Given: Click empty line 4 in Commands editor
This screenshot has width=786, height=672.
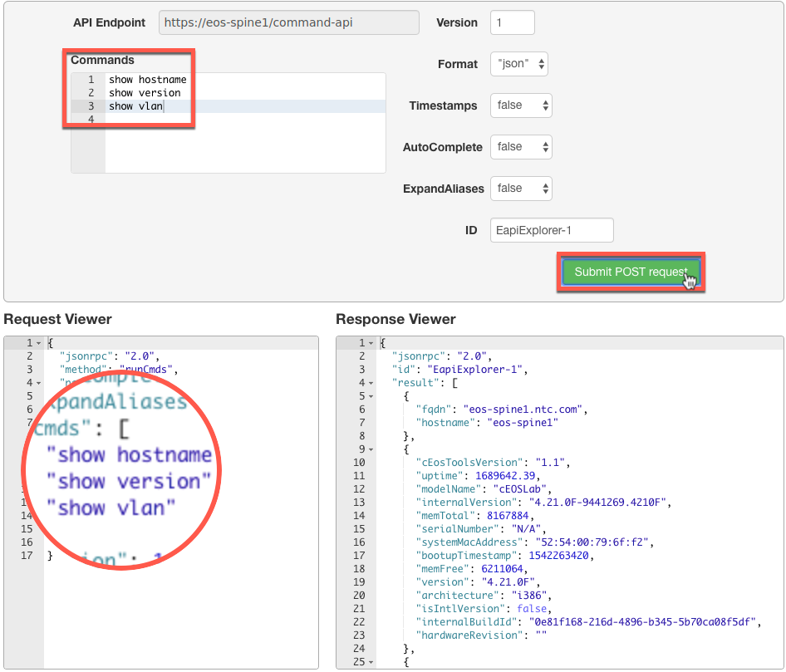Looking at the screenshot, I should click(241, 120).
